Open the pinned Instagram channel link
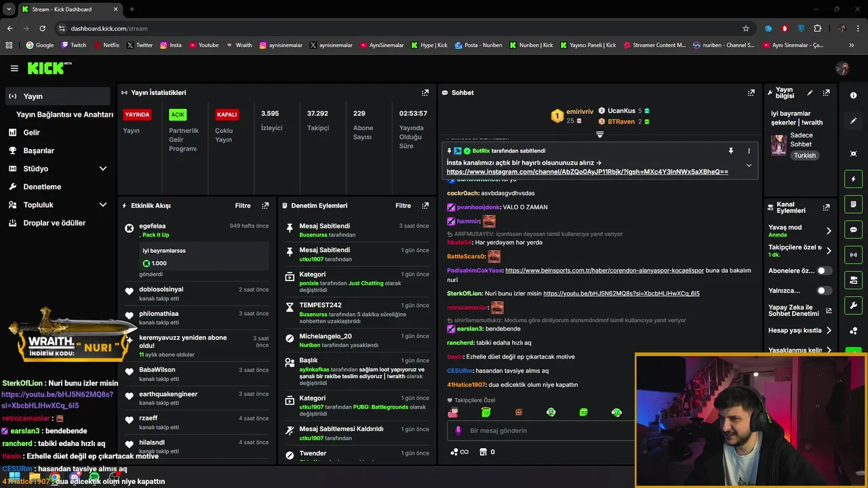Image resolution: width=868 pixels, height=488 pixels. click(x=587, y=172)
